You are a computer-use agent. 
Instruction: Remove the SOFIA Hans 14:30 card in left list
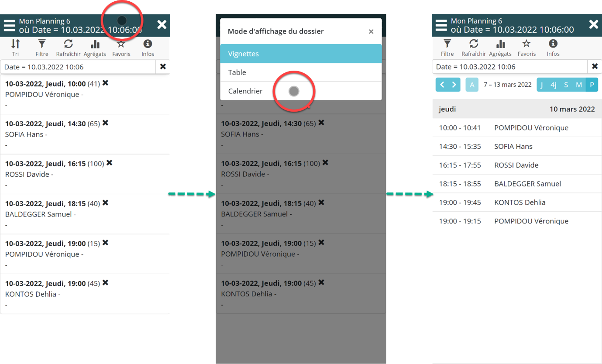[105, 123]
